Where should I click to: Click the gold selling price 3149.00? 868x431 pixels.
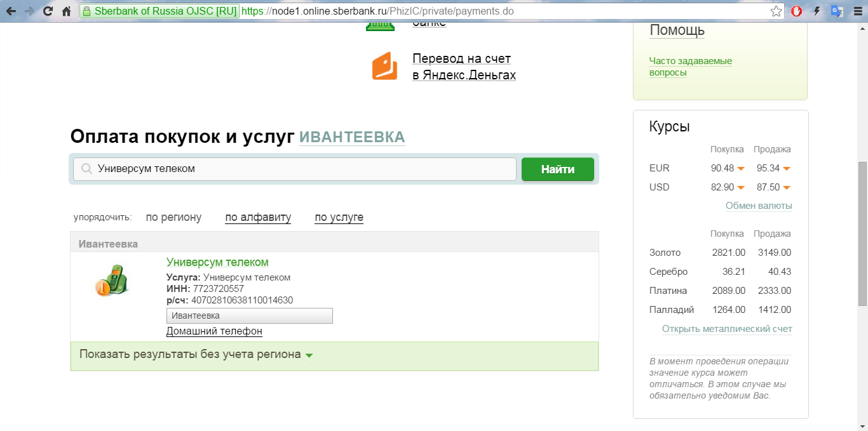click(775, 253)
